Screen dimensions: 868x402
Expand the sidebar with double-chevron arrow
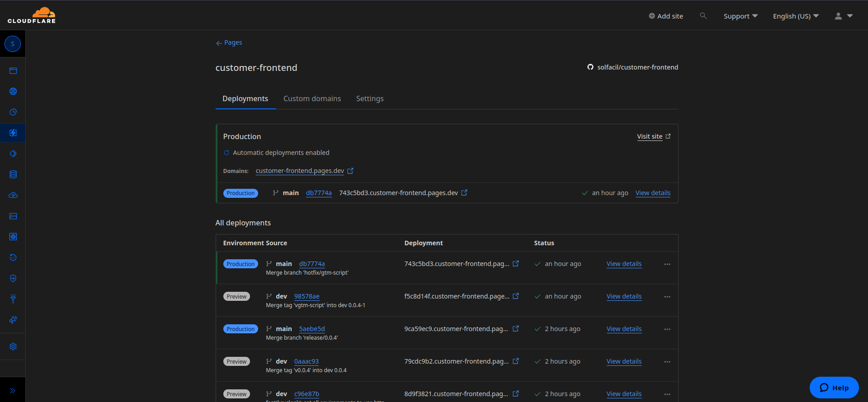[x=13, y=390]
